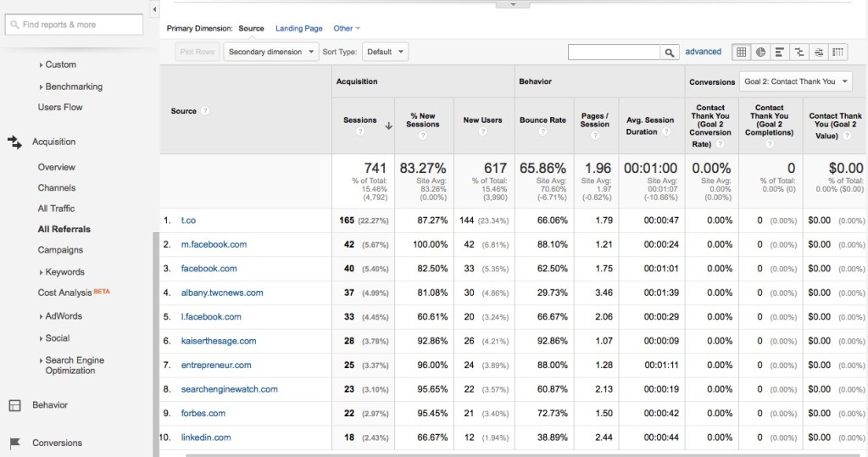Open the Campaigns report
Image resolution: width=868 pixels, height=457 pixels.
click(x=60, y=250)
